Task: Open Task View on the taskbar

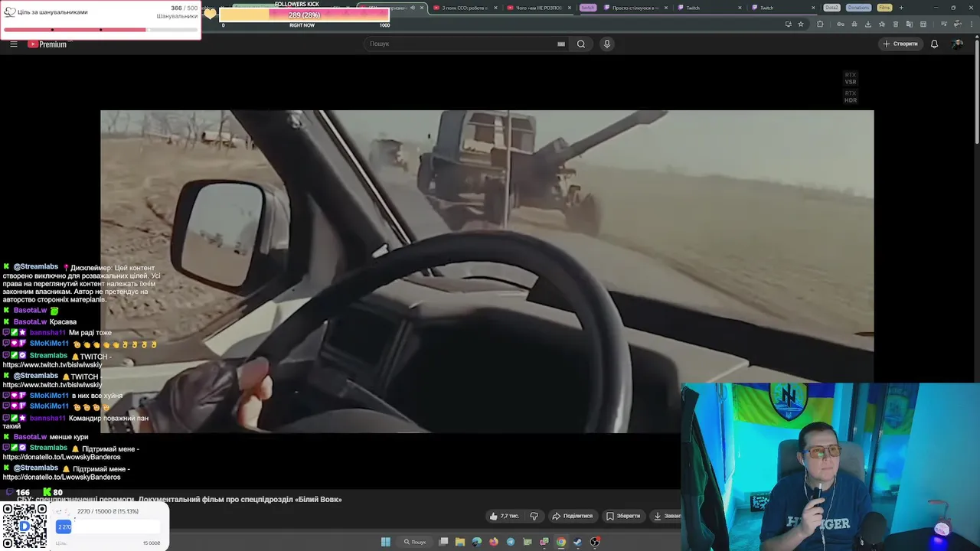Action: [x=443, y=542]
